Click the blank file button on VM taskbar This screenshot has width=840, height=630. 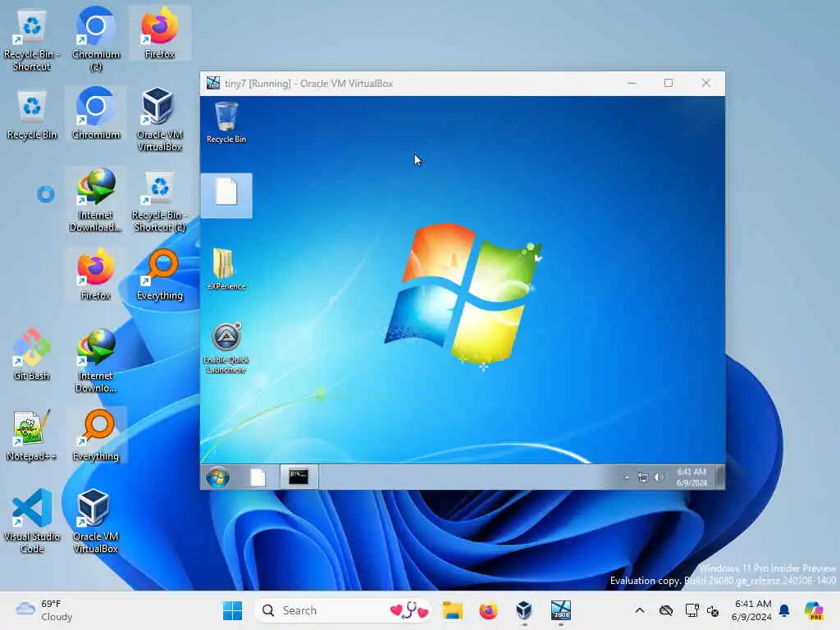click(258, 477)
